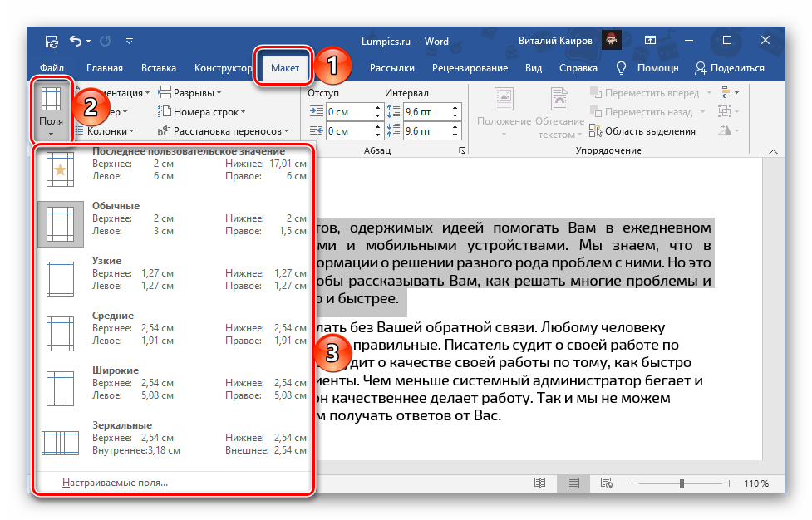Click the zoom slider handle
812x520 pixels.
click(682, 483)
